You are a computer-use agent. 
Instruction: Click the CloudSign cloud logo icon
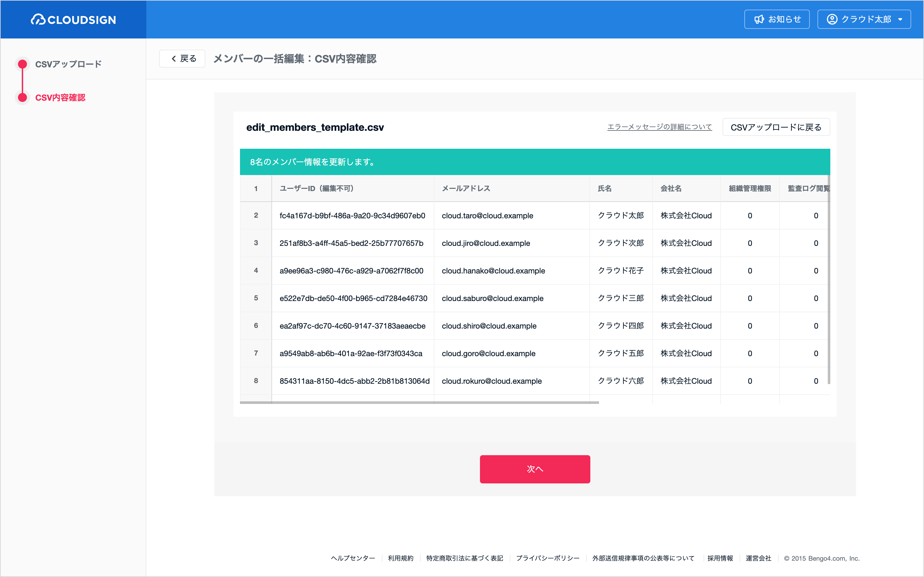(38, 20)
